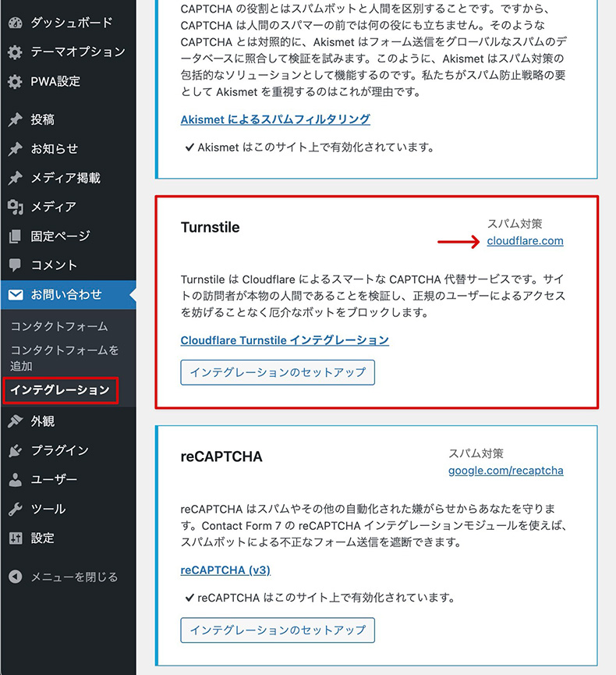Click the reCAPTCHA heading
616x675 pixels.
click(221, 457)
